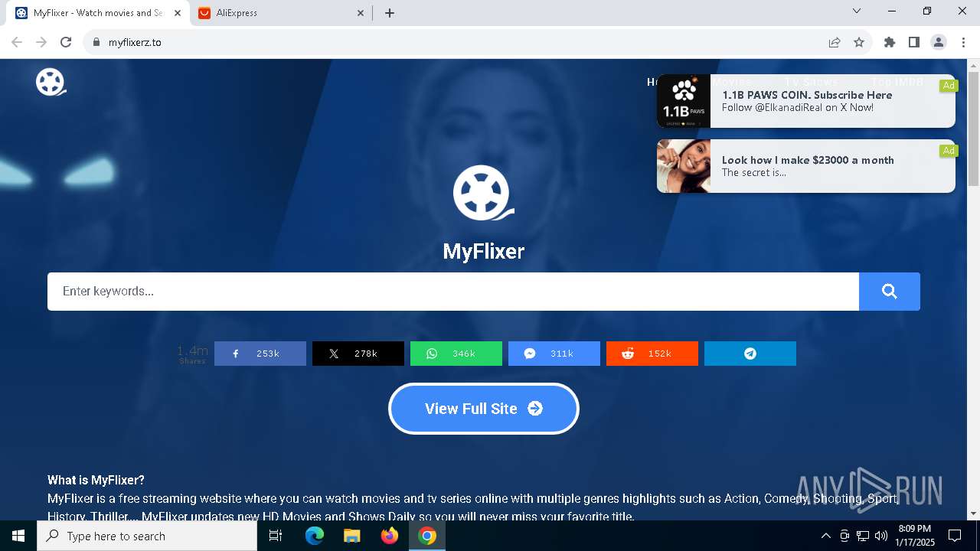
Task: Open View Full Site button
Action: [x=484, y=409]
